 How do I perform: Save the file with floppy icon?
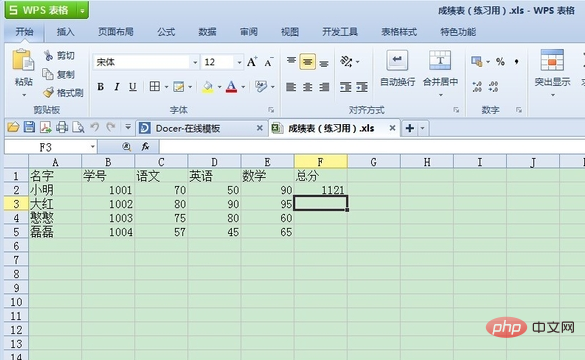point(29,128)
